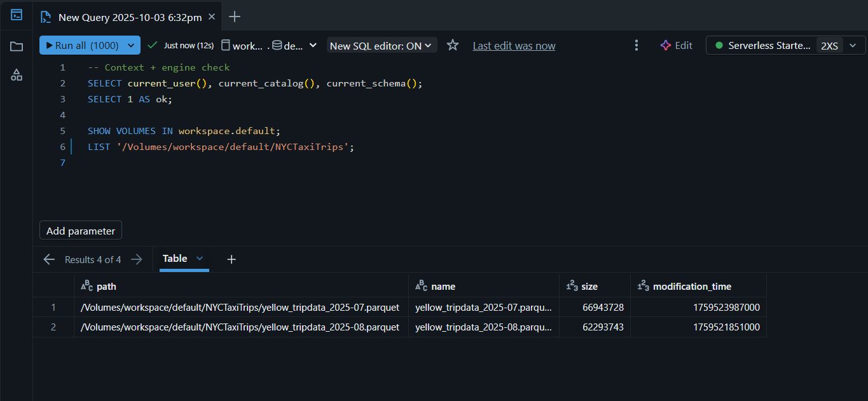Go to next result with right arrow
Screen dimensions: 868x401
(136, 259)
